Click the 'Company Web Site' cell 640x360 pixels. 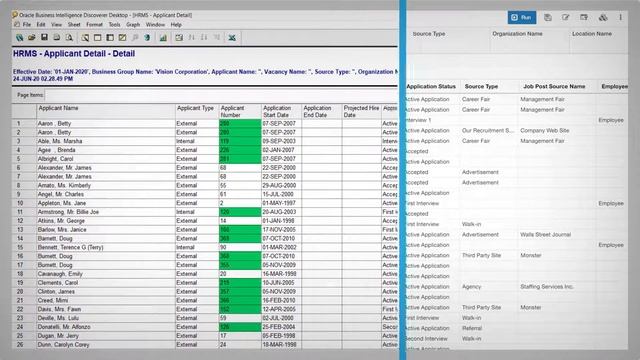pyautogui.click(x=544, y=131)
